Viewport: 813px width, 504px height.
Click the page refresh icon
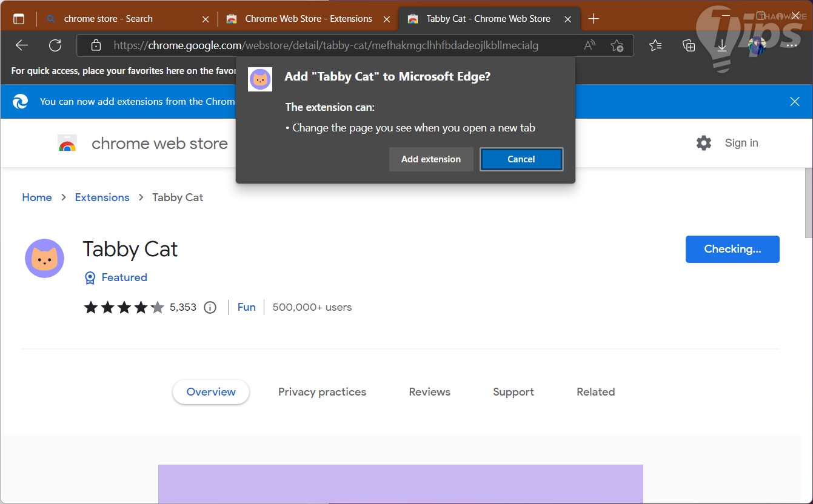(x=55, y=45)
